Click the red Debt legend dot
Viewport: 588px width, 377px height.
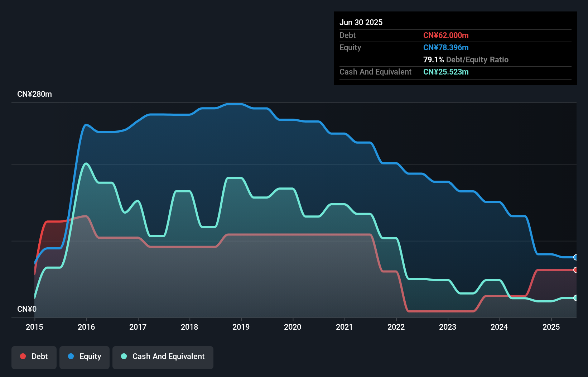tap(23, 356)
